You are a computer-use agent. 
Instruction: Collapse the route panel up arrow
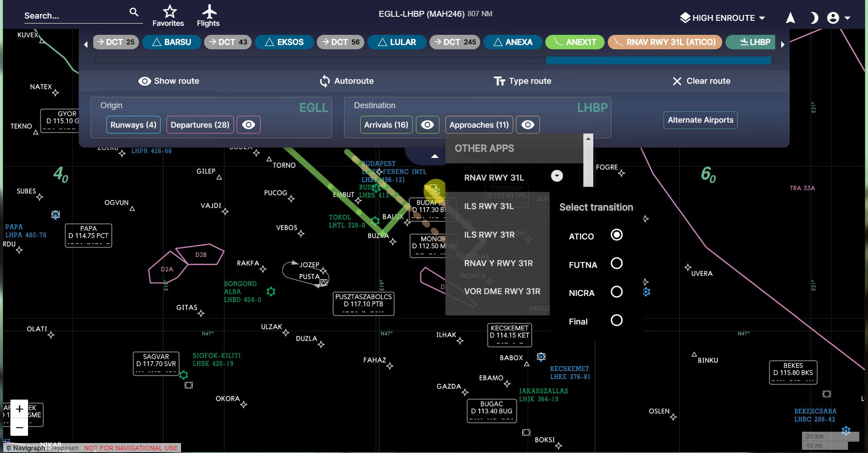(x=434, y=156)
